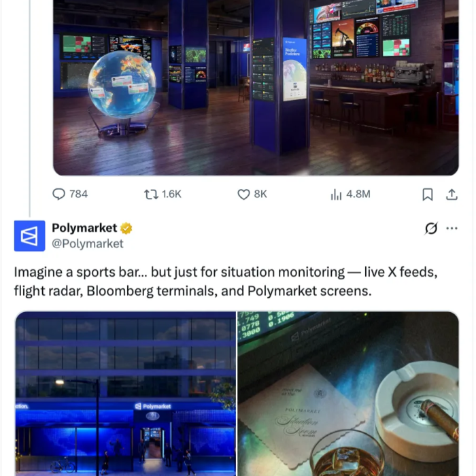The height and width of the screenshot is (476, 476).
Task: Click the Grok slashed circle icon
Action: click(431, 228)
